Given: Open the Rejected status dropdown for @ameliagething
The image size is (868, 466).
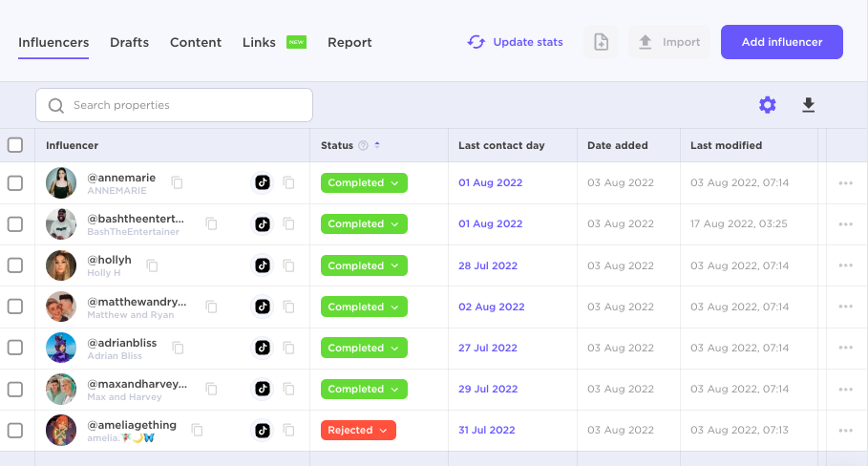Looking at the screenshot, I should click(358, 431).
